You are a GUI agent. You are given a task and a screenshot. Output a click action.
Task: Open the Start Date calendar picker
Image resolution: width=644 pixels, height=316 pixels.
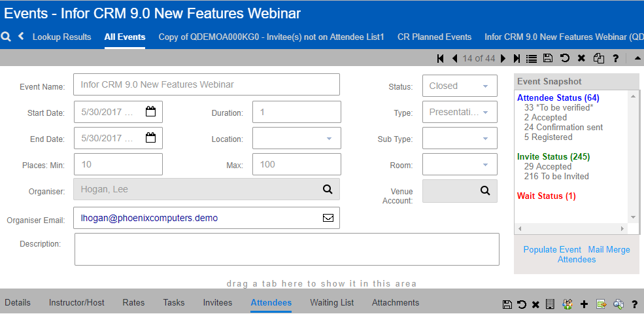[151, 111]
